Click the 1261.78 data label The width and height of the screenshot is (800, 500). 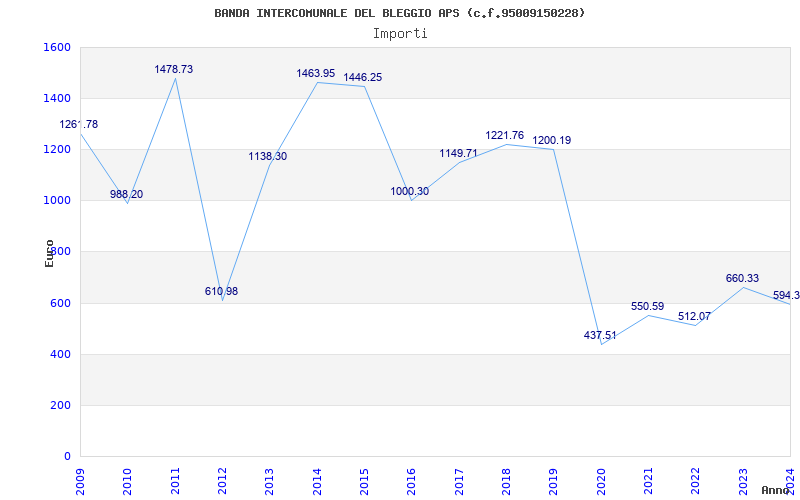(x=79, y=124)
